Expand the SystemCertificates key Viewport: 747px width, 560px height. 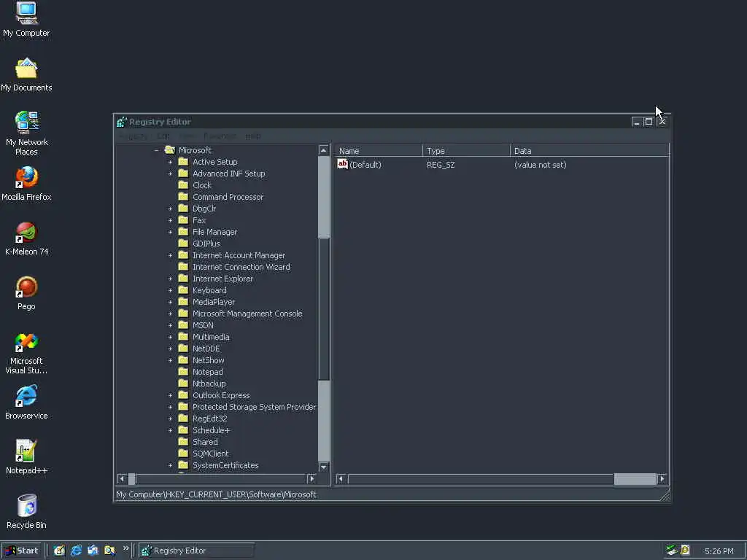pyautogui.click(x=170, y=465)
